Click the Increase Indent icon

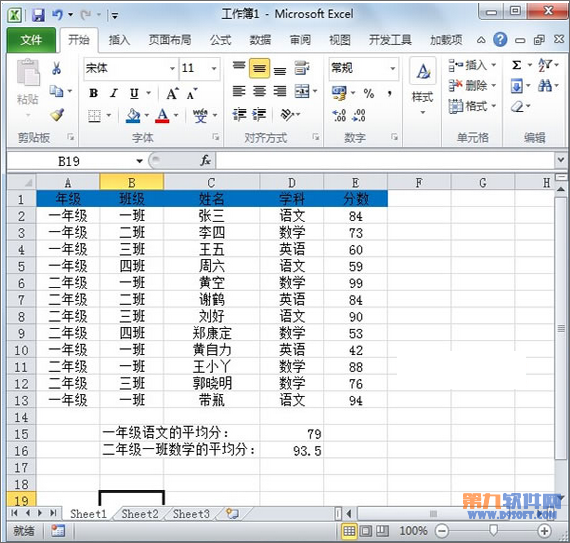259,114
